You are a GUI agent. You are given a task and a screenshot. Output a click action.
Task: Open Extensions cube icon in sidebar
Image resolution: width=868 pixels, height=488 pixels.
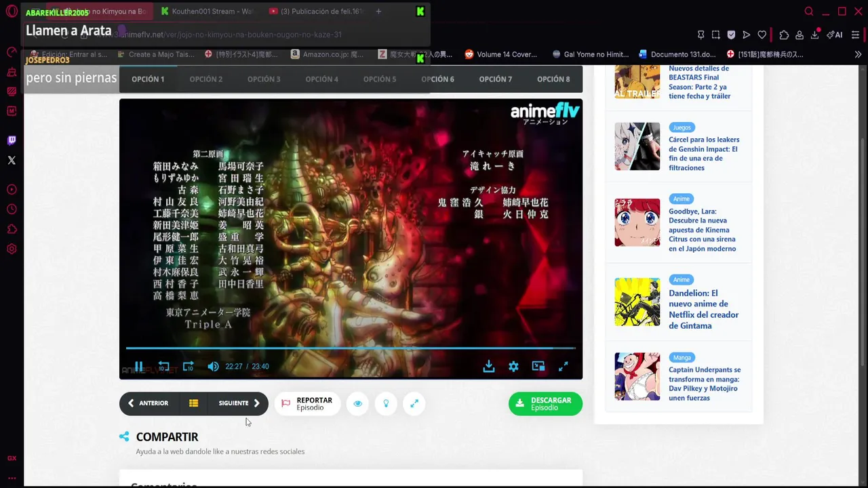[12, 229]
